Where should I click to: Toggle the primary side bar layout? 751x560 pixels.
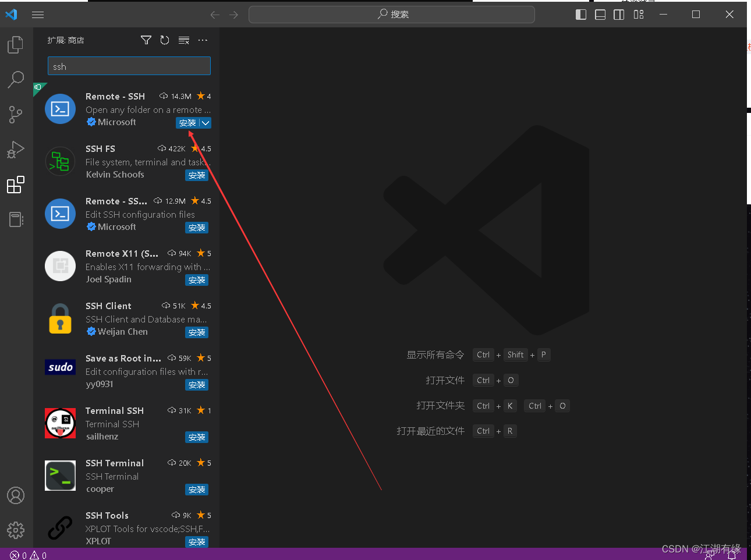[x=581, y=15]
